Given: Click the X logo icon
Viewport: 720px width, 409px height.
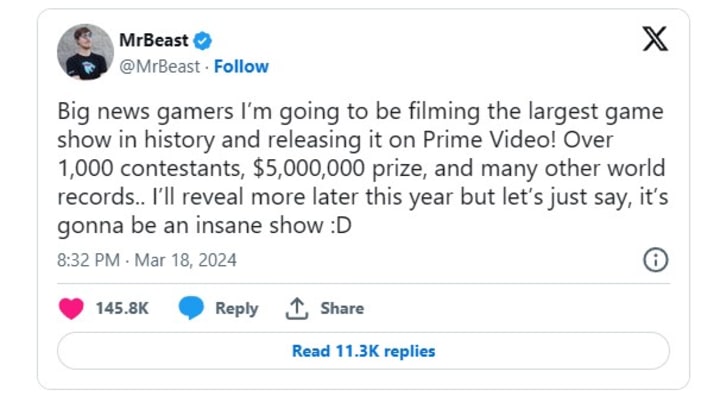Looking at the screenshot, I should (655, 39).
